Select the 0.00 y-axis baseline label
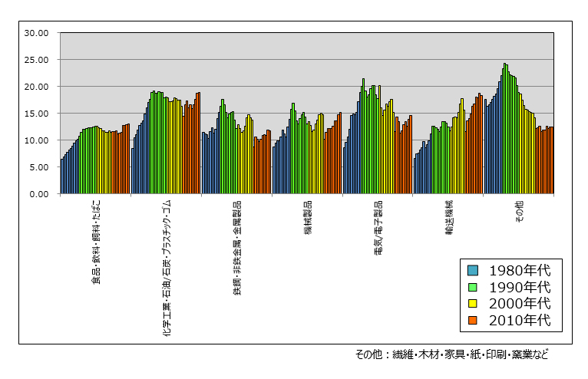The height and width of the screenshot is (379, 588). 39,194
